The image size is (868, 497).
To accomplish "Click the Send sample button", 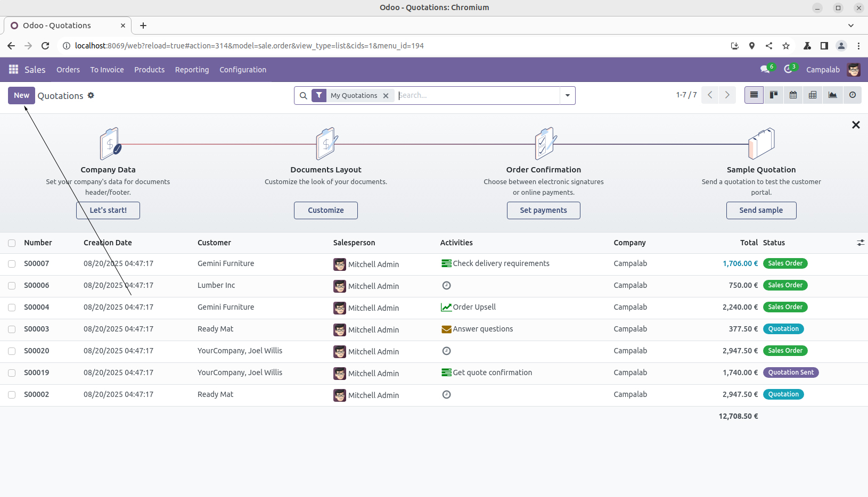I will (760, 210).
